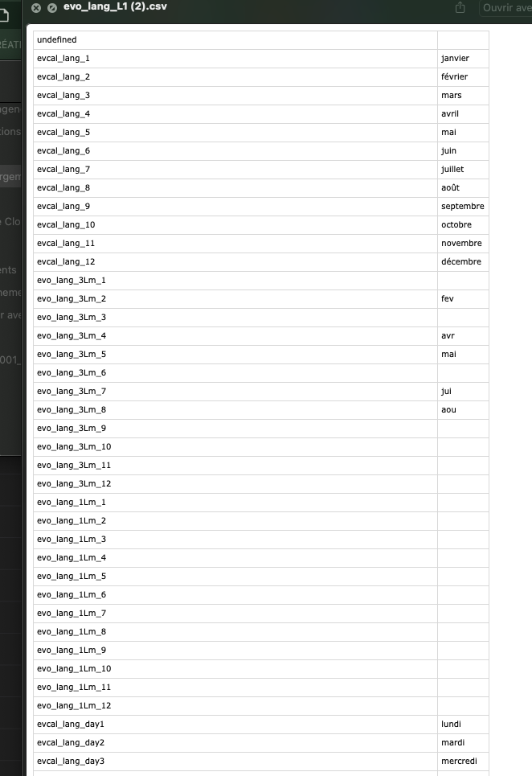Image resolution: width=532 pixels, height=776 pixels.
Task: Close the Quick Look preview window
Action: (36, 8)
